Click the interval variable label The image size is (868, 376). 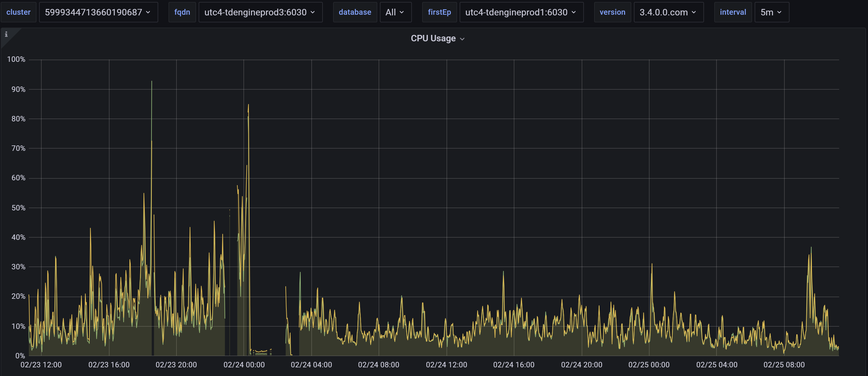[733, 12]
